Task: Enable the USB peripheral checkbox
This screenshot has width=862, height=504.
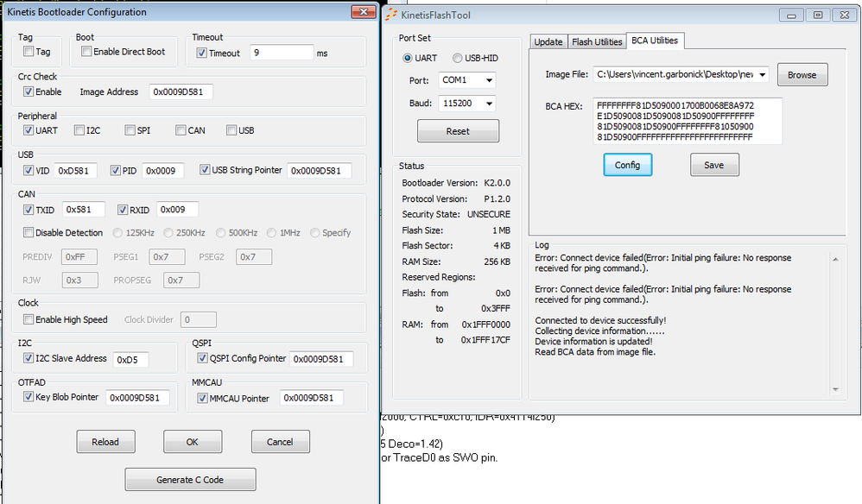Action: point(231,130)
